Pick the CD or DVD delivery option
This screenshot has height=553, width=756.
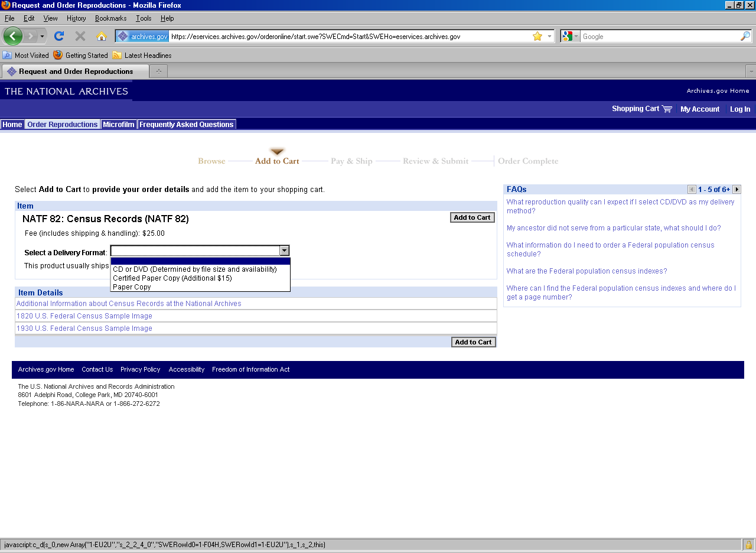click(194, 269)
